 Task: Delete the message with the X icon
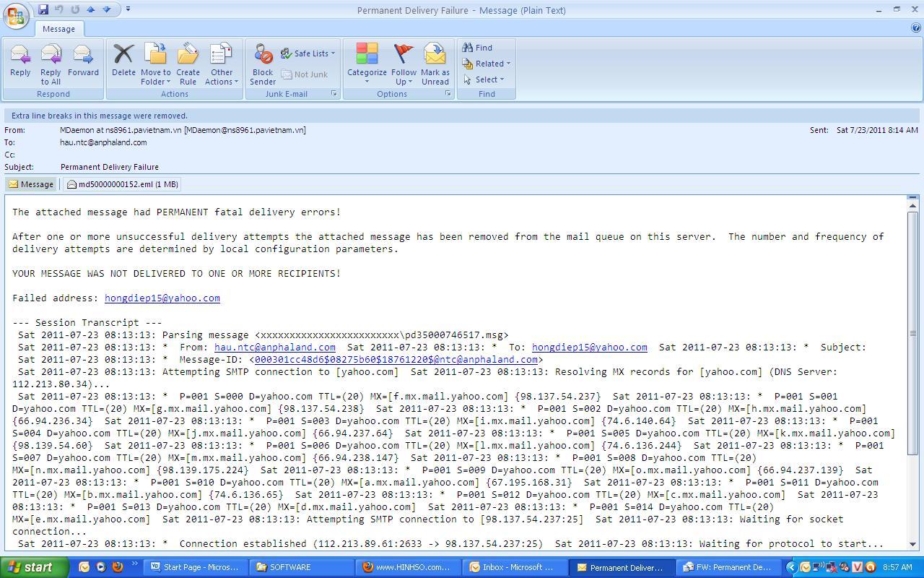click(x=123, y=61)
